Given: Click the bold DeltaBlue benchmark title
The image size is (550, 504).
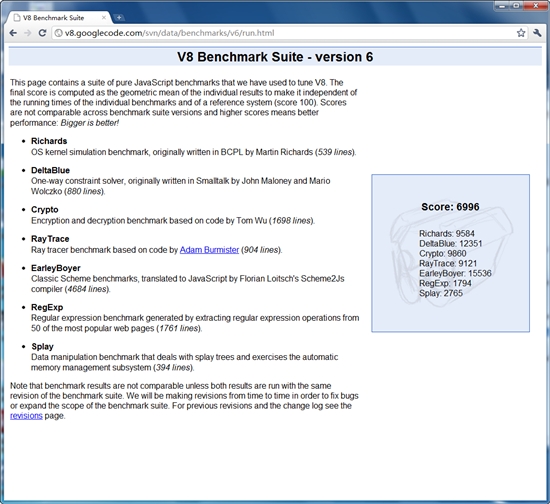Looking at the screenshot, I should (51, 170).
